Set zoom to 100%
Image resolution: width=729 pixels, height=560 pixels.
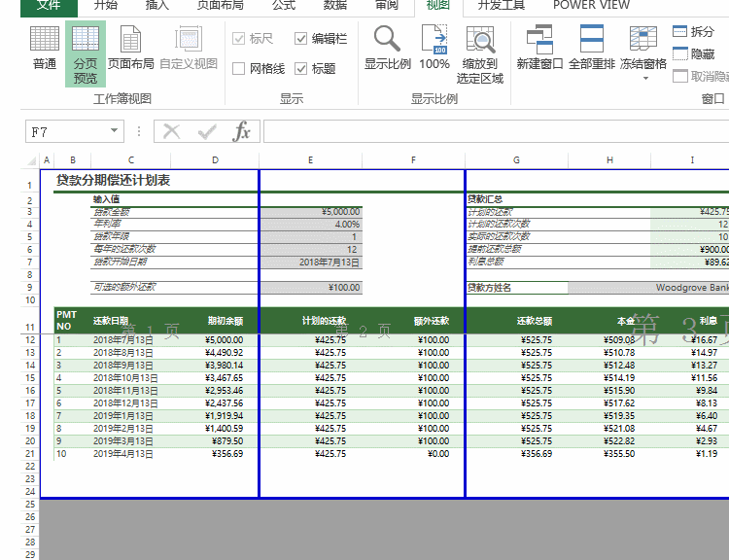pyautogui.click(x=434, y=49)
